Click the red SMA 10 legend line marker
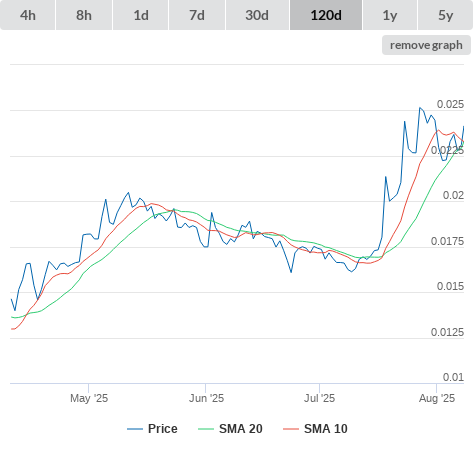This screenshot has width=474, height=455. coord(291,429)
